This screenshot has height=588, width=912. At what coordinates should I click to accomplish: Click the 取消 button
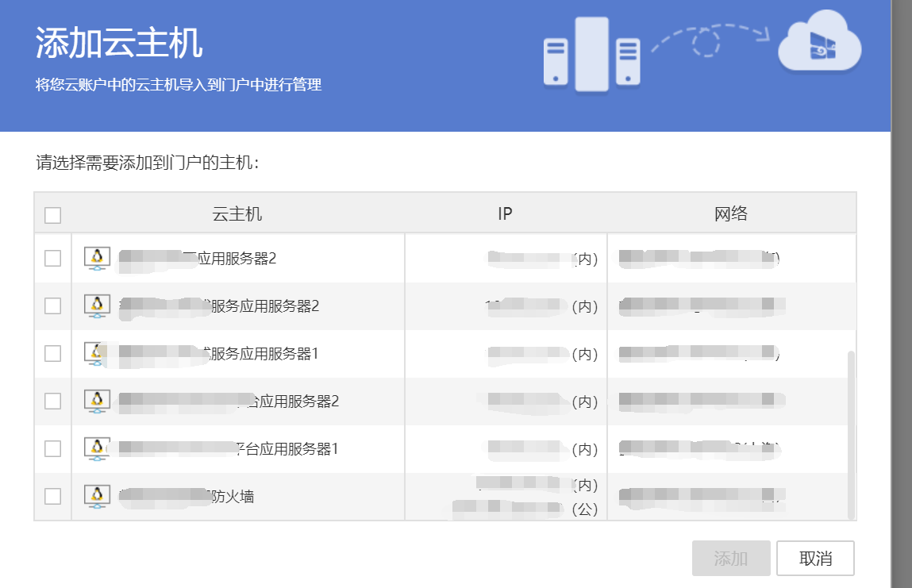[x=815, y=559]
